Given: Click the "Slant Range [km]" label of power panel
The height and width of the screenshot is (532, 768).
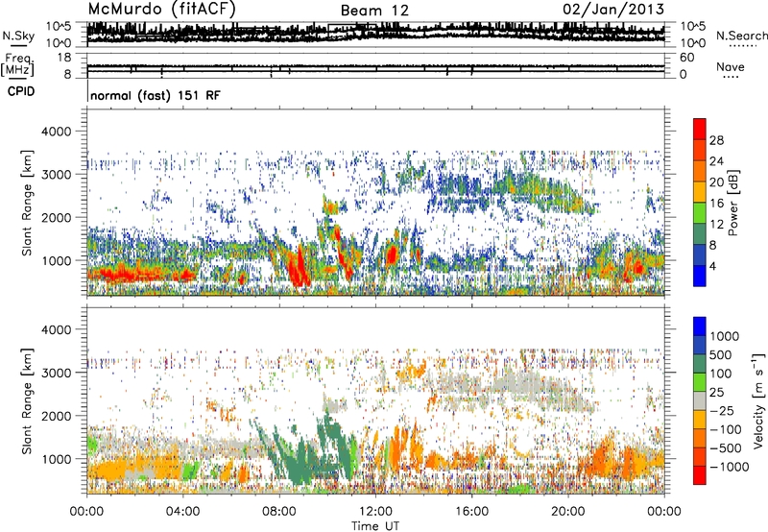Looking at the screenshot, I should tap(27, 203).
